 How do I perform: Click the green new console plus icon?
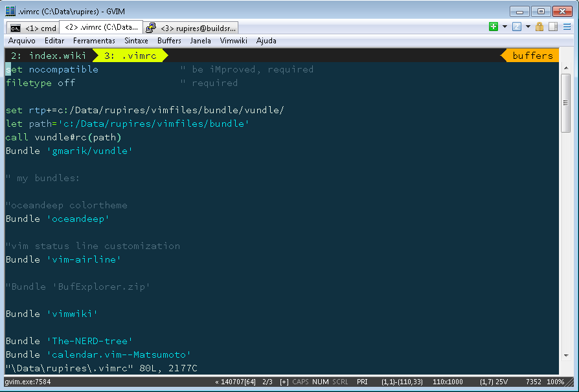point(494,27)
